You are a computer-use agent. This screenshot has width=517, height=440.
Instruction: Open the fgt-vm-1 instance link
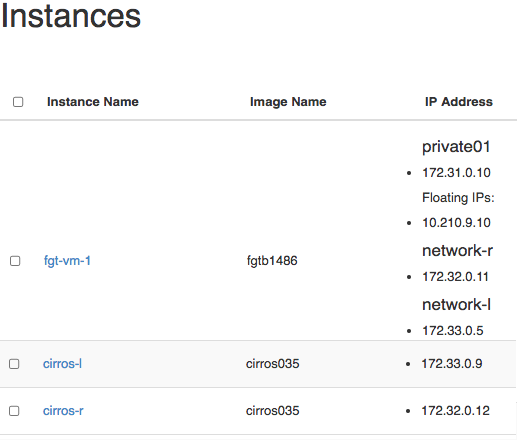click(67, 261)
